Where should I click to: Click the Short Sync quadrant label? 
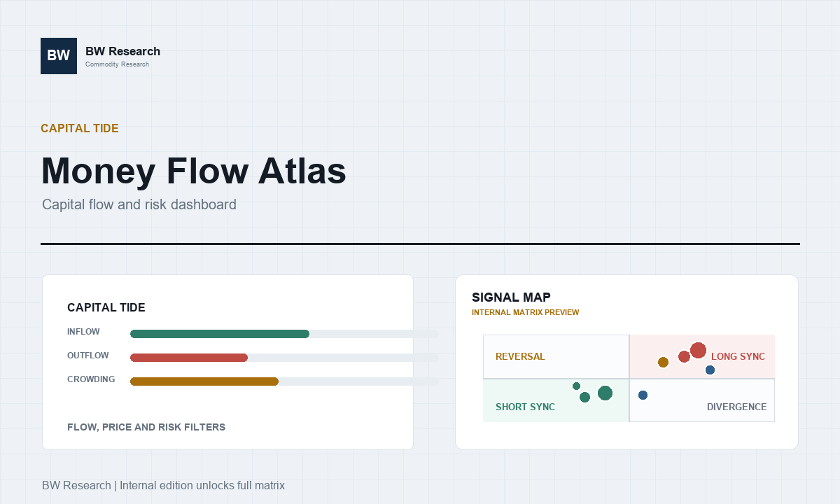pos(525,407)
